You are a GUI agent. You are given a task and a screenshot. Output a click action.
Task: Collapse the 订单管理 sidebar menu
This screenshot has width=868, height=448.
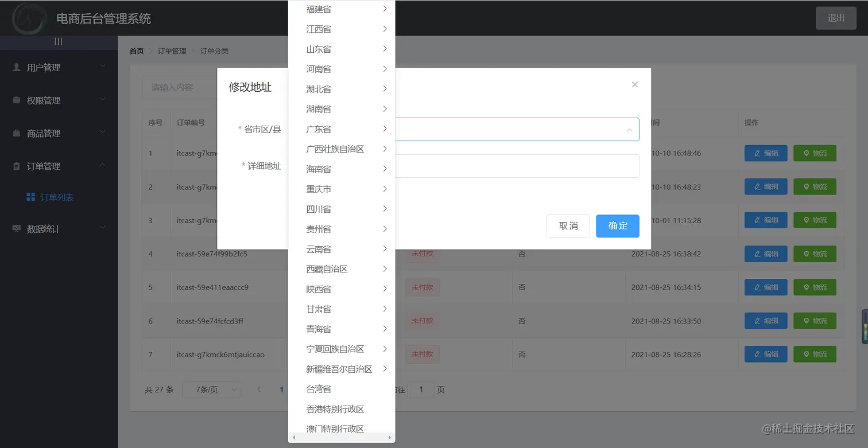click(x=59, y=166)
